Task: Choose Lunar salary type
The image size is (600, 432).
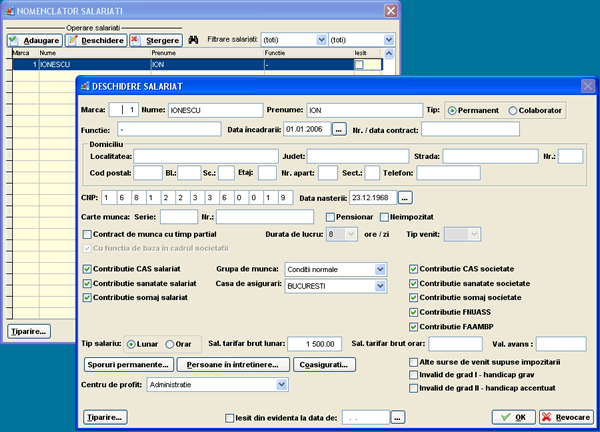Action: (131, 344)
